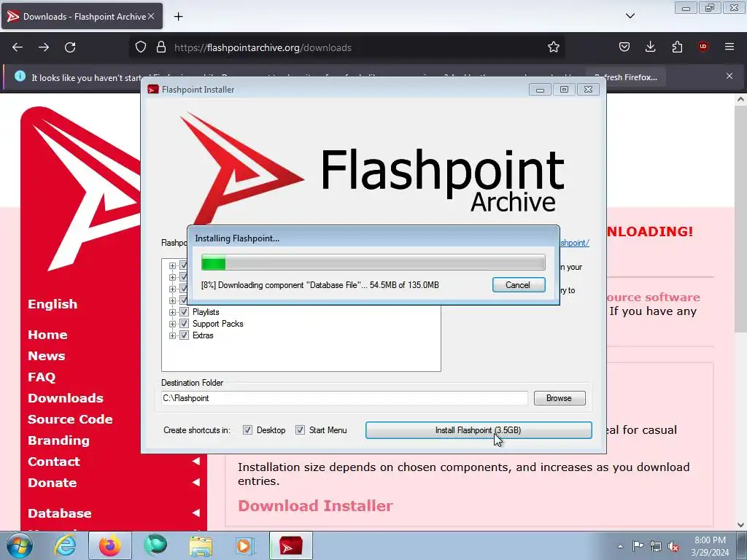Click the notification bar info icon

pos(20,76)
